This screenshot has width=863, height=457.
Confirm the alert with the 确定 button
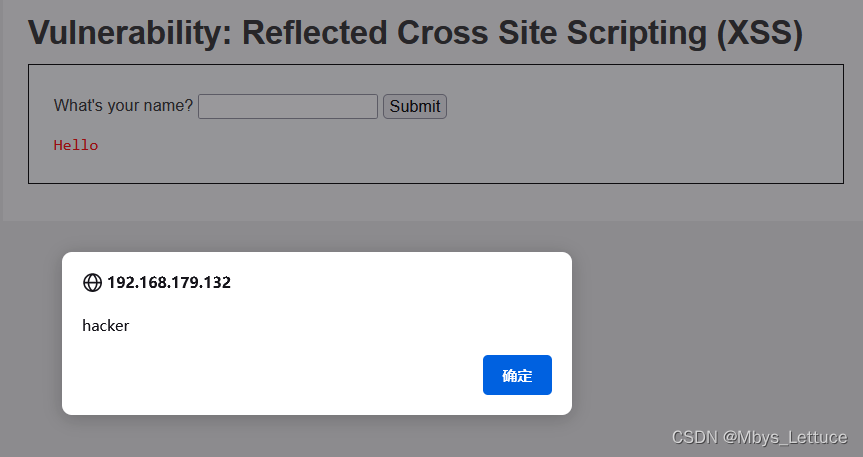(x=517, y=375)
